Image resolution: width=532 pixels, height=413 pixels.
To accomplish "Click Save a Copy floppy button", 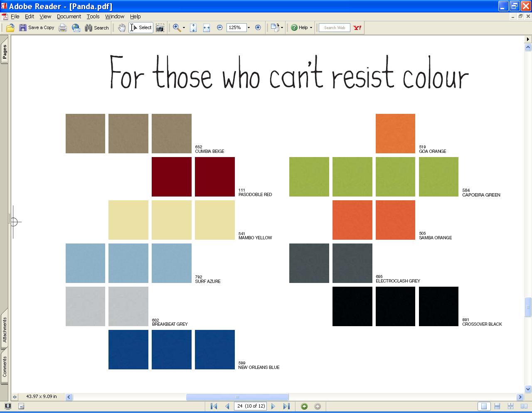I will [37, 28].
